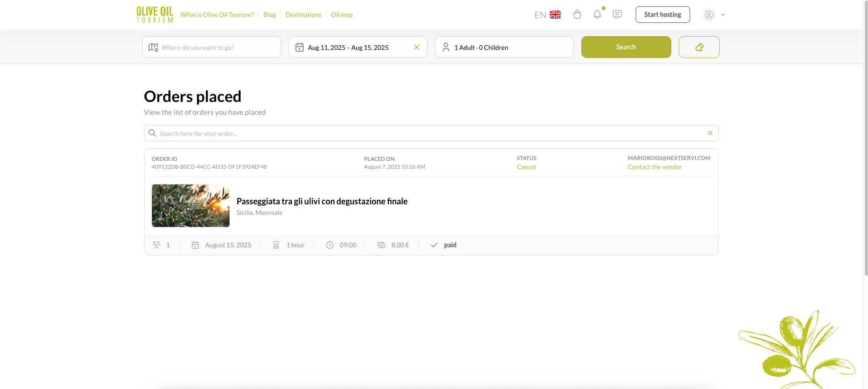Clear the selected date range
The width and height of the screenshot is (868, 389).
coord(417,47)
